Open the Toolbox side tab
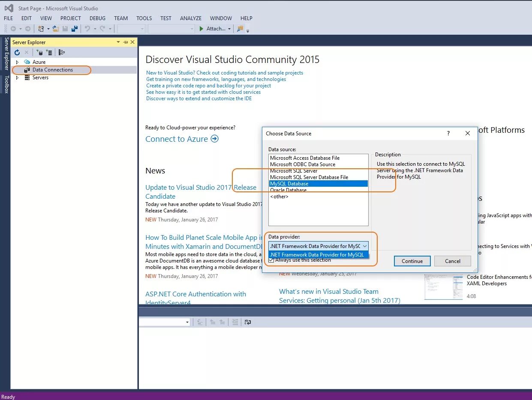This screenshot has height=400, width=532. (6, 84)
